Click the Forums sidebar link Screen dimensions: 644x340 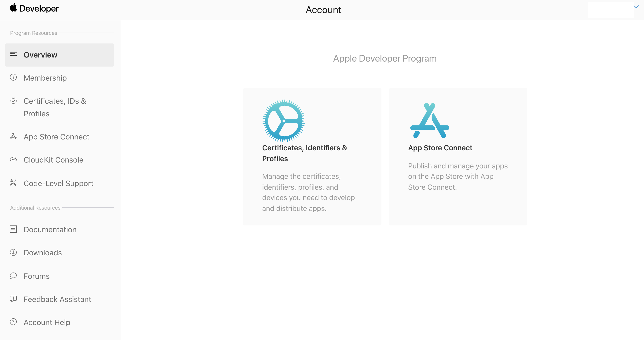[37, 276]
